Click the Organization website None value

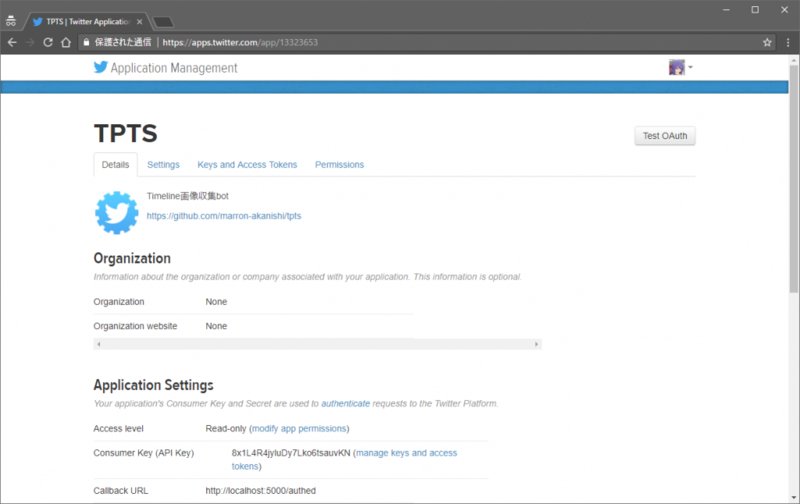click(216, 326)
